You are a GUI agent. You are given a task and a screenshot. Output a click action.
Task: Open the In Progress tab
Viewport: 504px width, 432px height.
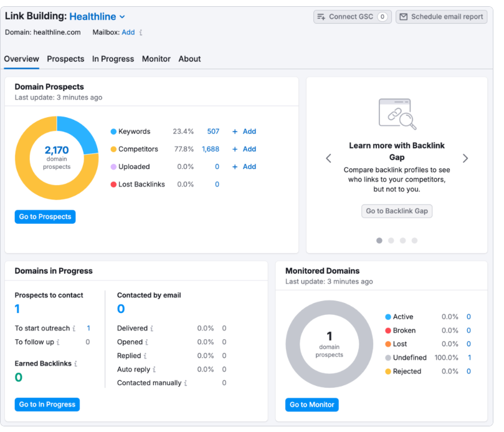pyautogui.click(x=113, y=59)
